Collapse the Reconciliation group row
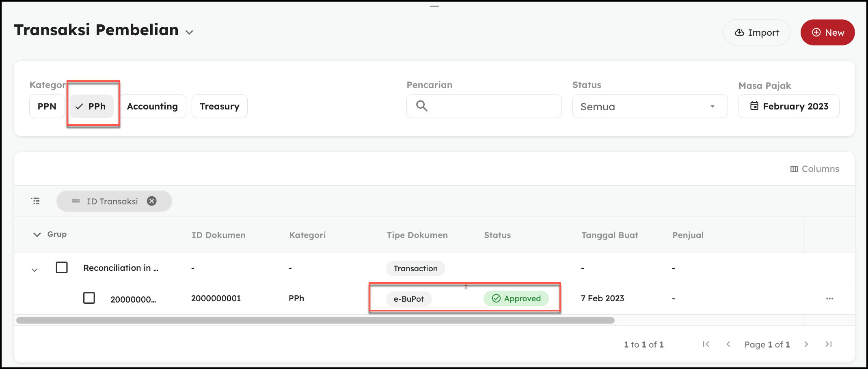 click(35, 270)
